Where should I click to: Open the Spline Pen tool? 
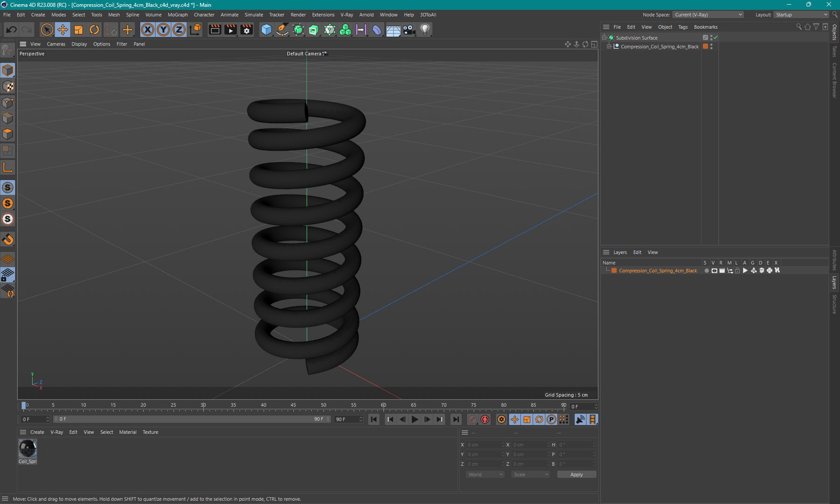click(282, 30)
